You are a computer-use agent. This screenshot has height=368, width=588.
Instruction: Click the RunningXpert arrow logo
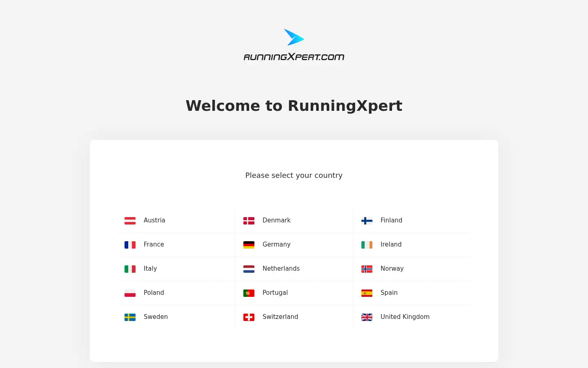[294, 37]
